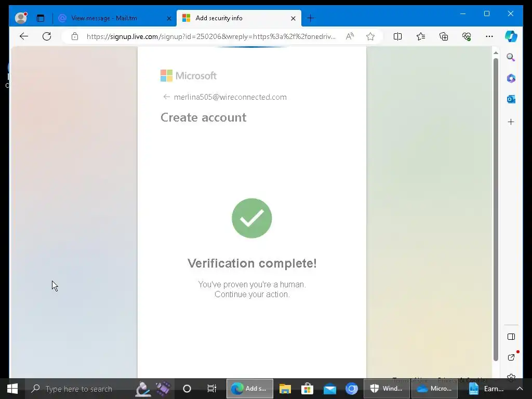
Task: Open the Favorites list
Action: coord(421,36)
